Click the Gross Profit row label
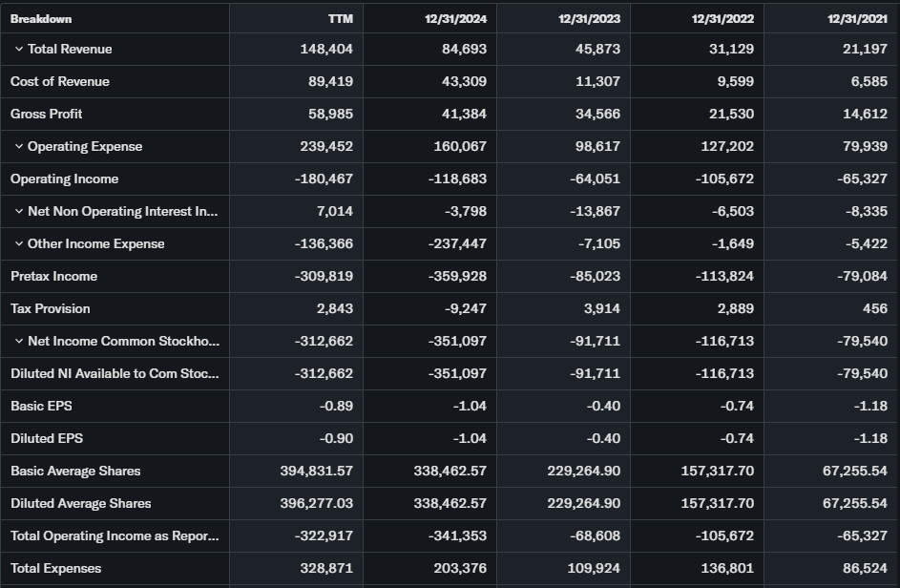This screenshot has height=588, width=900. [x=47, y=114]
